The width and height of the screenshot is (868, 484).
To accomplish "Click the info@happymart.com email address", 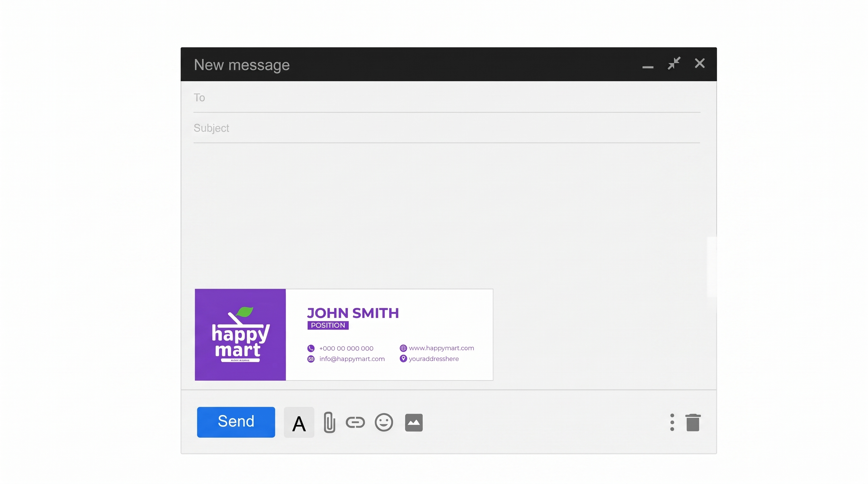I will pos(352,359).
